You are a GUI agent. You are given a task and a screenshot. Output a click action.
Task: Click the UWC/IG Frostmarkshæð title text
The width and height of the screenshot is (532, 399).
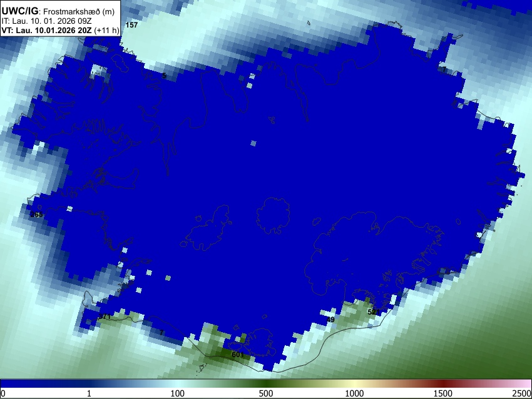pyautogui.click(x=58, y=11)
